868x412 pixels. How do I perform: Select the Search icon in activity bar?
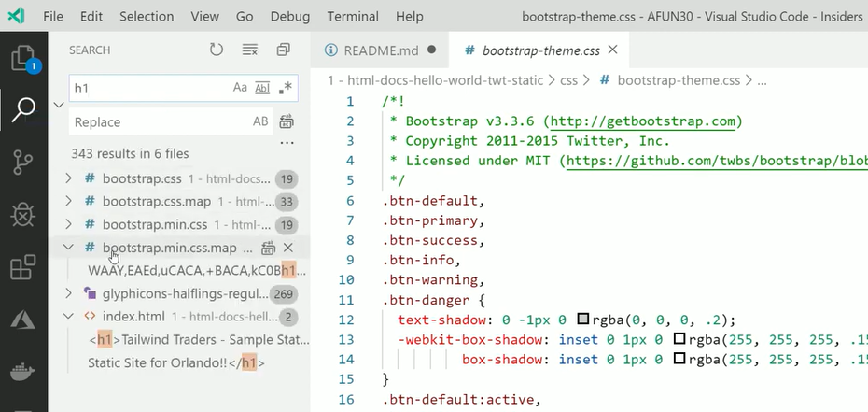(23, 110)
